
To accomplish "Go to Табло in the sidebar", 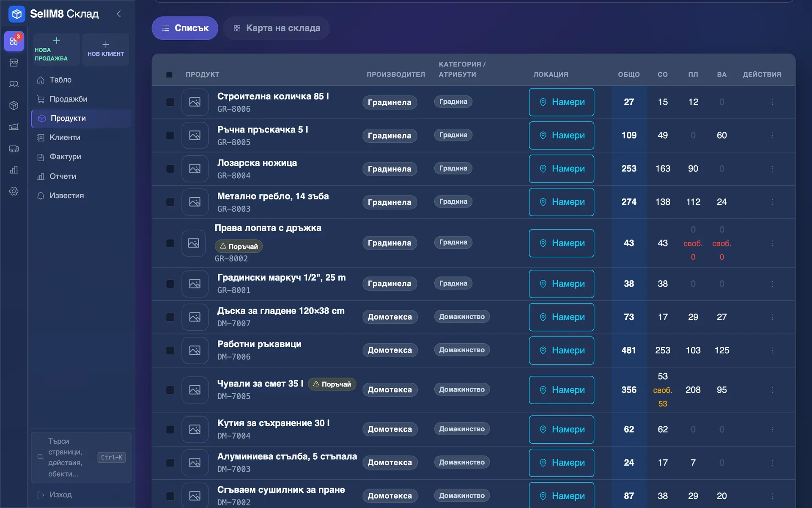I will click(x=81, y=80).
